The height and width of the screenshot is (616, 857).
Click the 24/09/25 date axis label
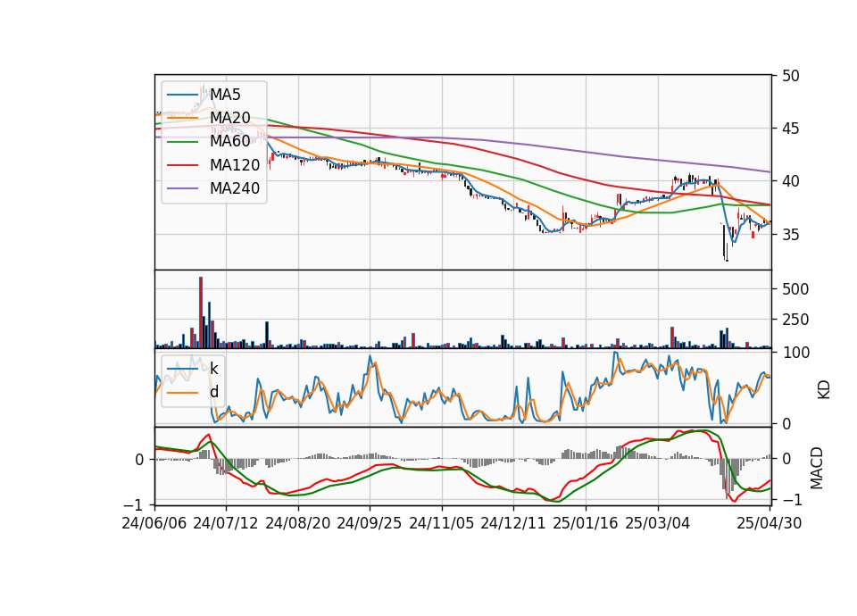coord(370,523)
